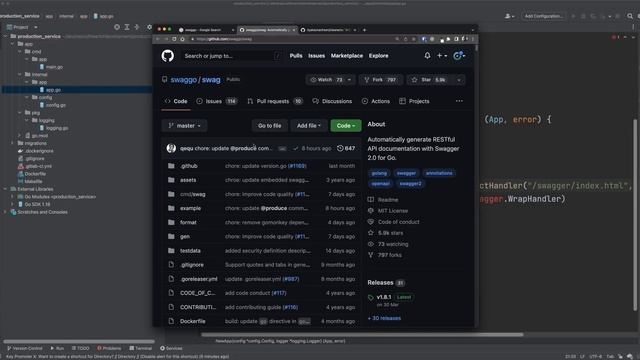Open the .gitignore file
Image resolution: width=640 pixels, height=360 pixels.
click(x=191, y=265)
